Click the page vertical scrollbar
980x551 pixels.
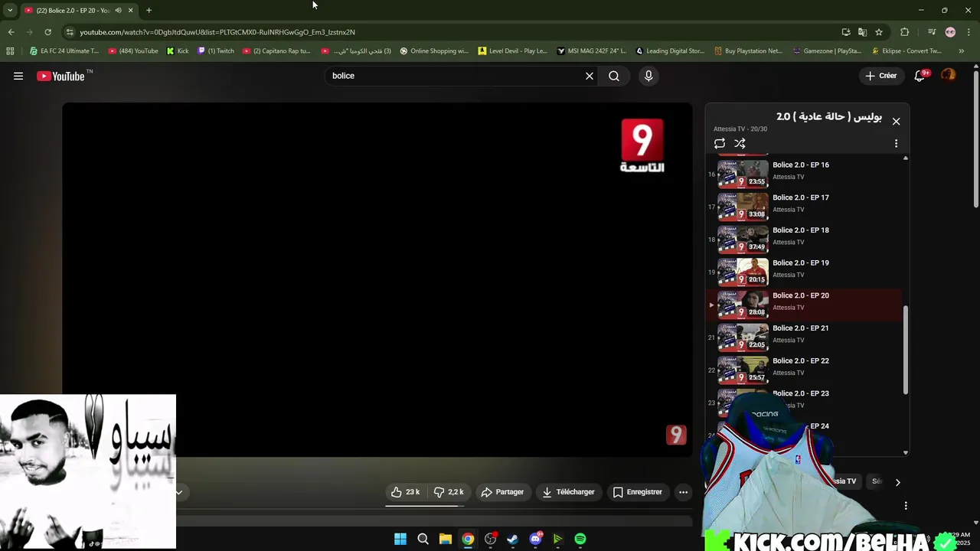[x=976, y=138]
